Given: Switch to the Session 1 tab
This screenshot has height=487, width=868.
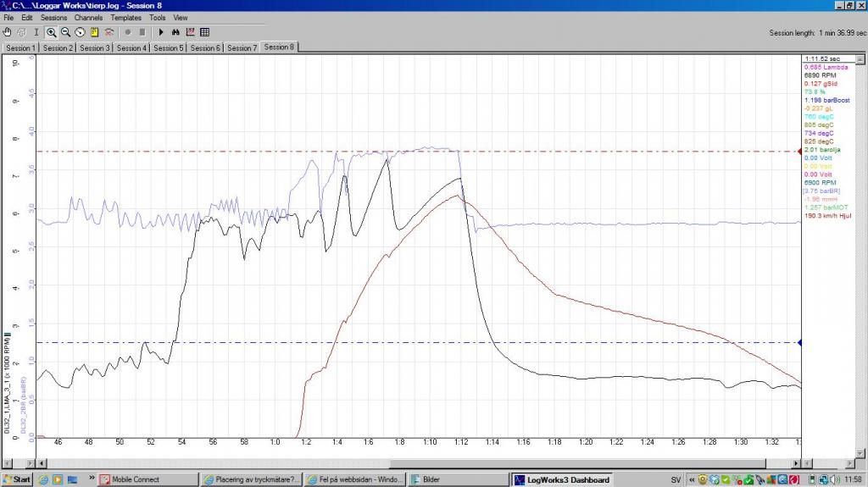Looking at the screenshot, I should coord(21,48).
